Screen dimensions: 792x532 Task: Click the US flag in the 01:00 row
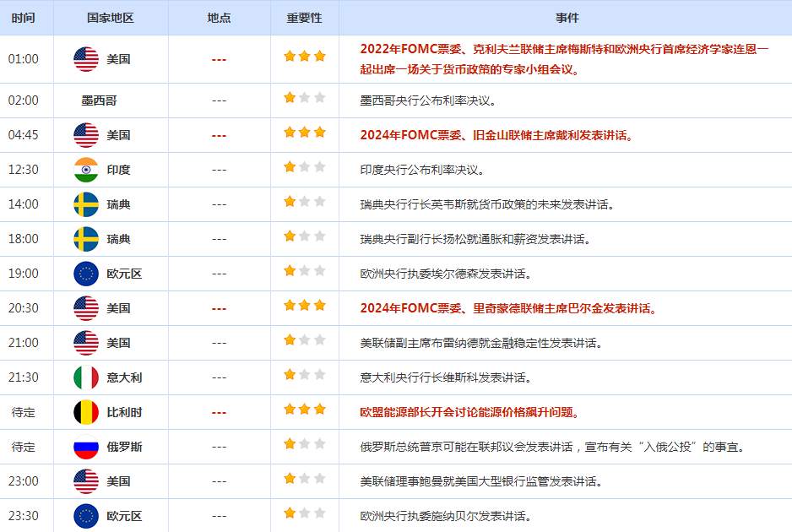pos(86,59)
